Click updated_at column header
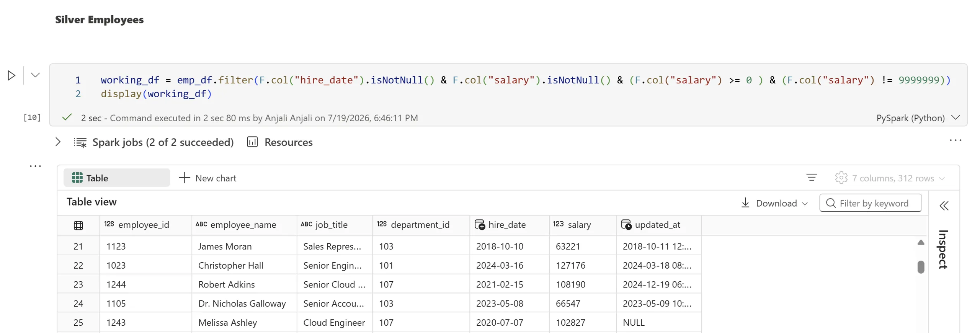980x333 pixels. (x=659, y=225)
